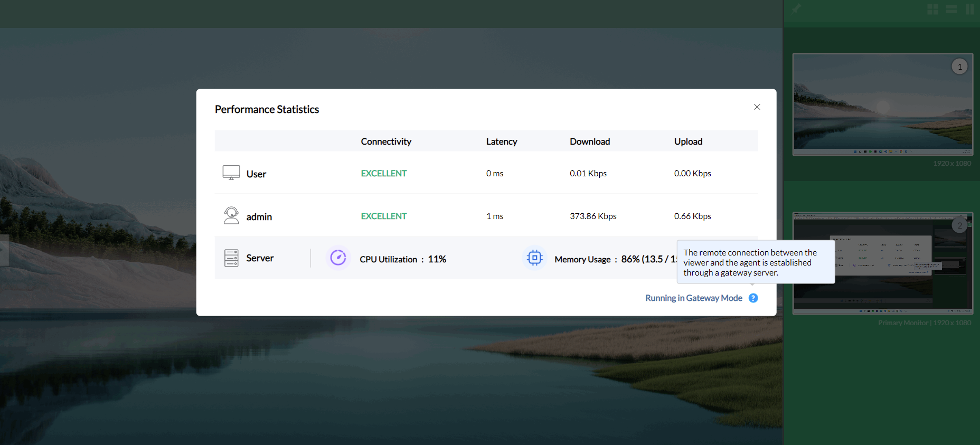Click the User computer monitor icon
This screenshot has height=445, width=980.
231,173
